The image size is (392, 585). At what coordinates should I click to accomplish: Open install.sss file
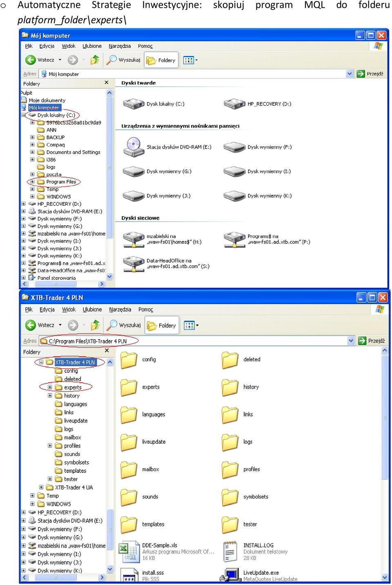coord(129,575)
